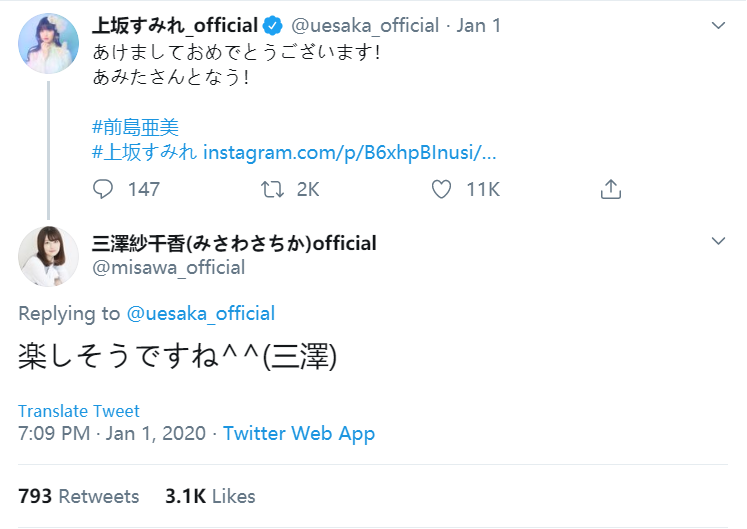Image resolution: width=747 pixels, height=529 pixels.
Task: Open the reply tweet's options chevron
Action: [x=718, y=241]
